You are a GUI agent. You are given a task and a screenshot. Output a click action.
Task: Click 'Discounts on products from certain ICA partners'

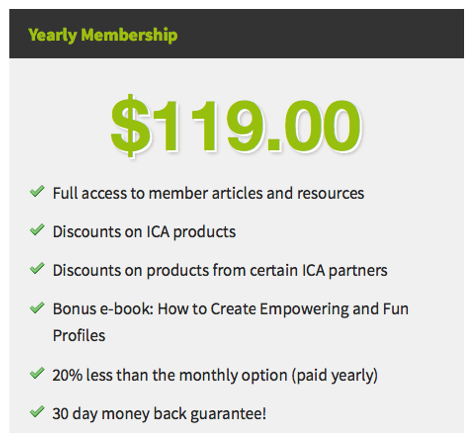pyautogui.click(x=220, y=270)
